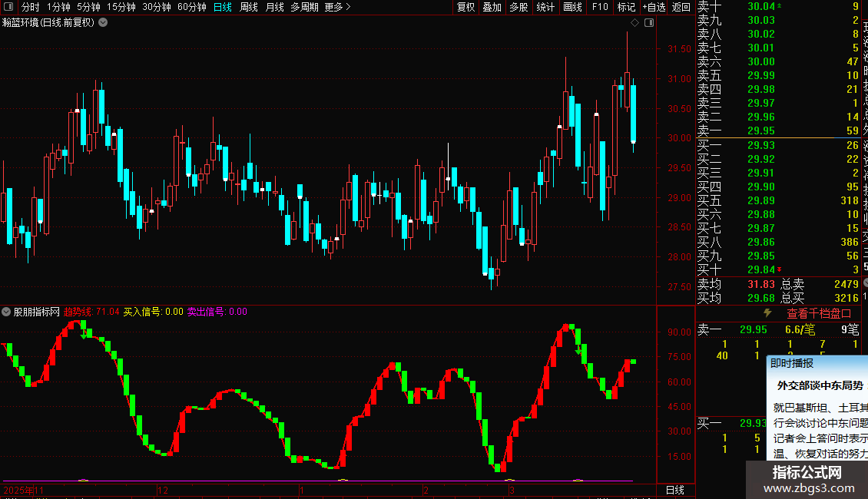Click the 即时播报 news popup header

(792, 363)
